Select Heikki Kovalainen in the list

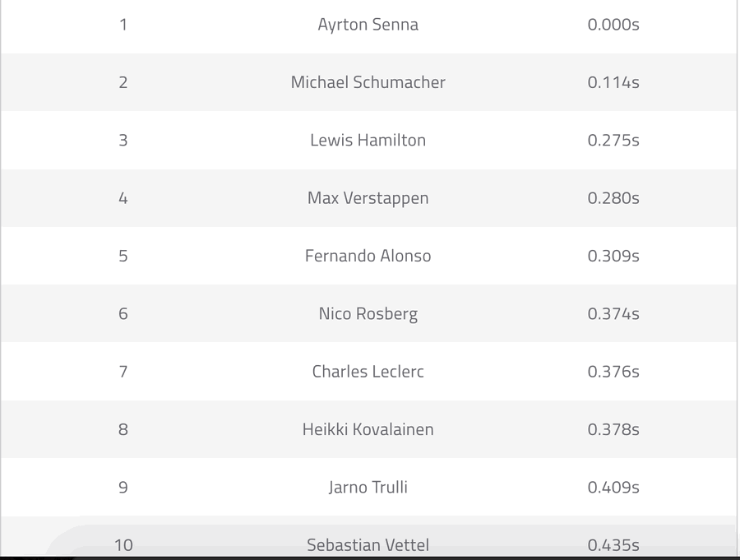point(368,429)
